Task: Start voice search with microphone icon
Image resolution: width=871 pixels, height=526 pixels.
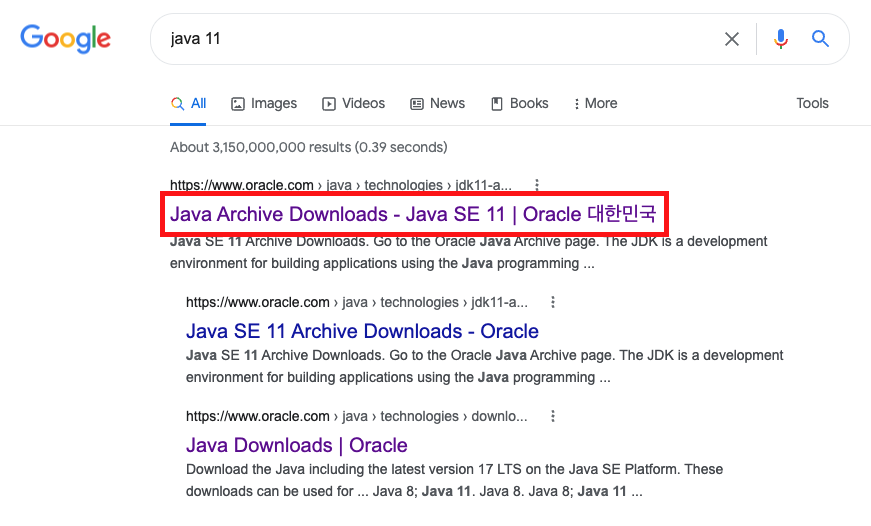Action: [780, 39]
